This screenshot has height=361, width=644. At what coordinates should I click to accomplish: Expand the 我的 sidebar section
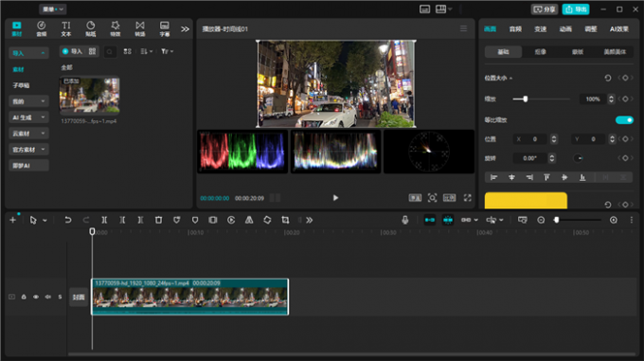[28, 101]
